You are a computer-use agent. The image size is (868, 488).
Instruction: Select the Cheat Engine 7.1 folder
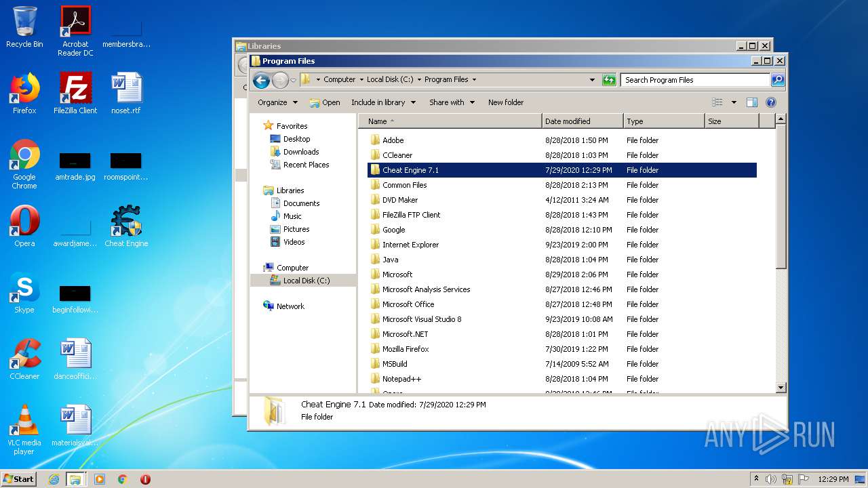(x=562, y=170)
